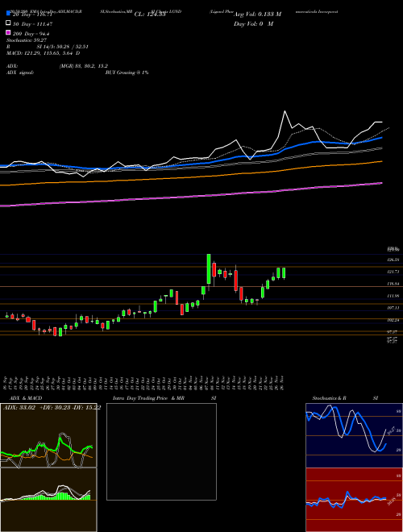Image resolution: width=403 pixels, height=532 pixels.
Task: Open the blue Stochastics chart panel
Action: coord(354,435)
